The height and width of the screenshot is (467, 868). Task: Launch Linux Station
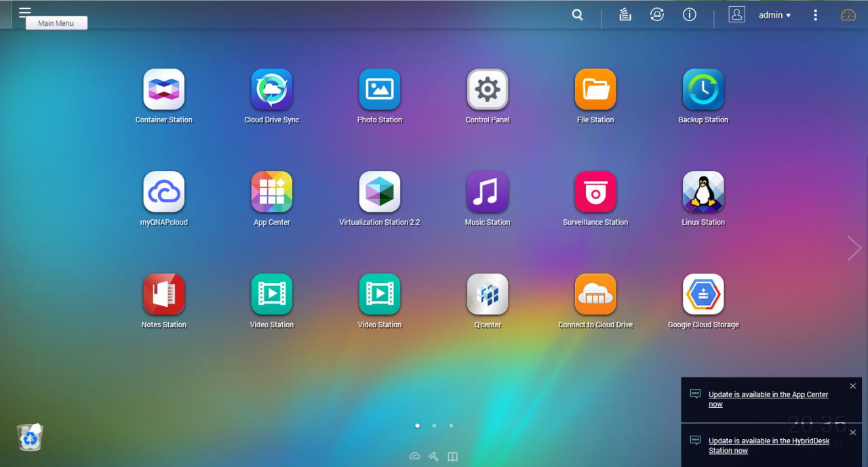tap(703, 192)
